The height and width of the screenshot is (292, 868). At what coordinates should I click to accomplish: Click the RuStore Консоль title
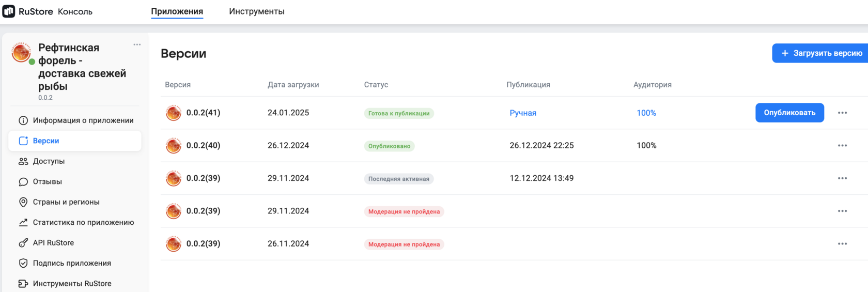click(55, 11)
